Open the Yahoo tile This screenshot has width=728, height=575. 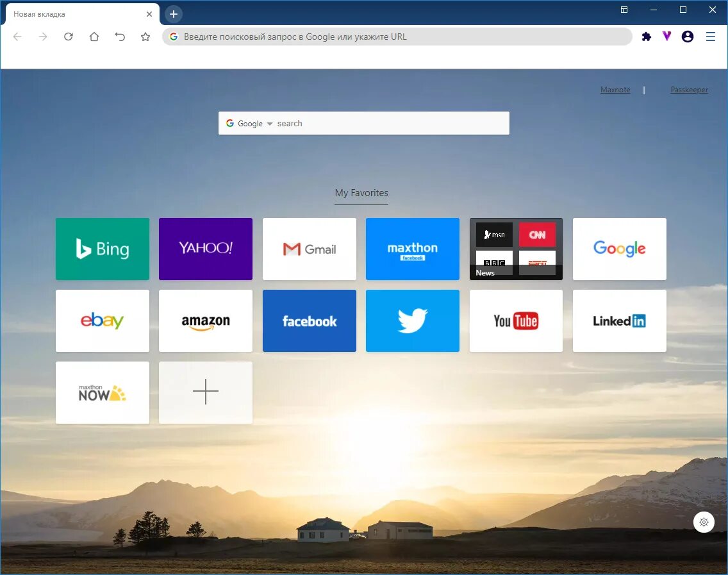[x=206, y=249]
